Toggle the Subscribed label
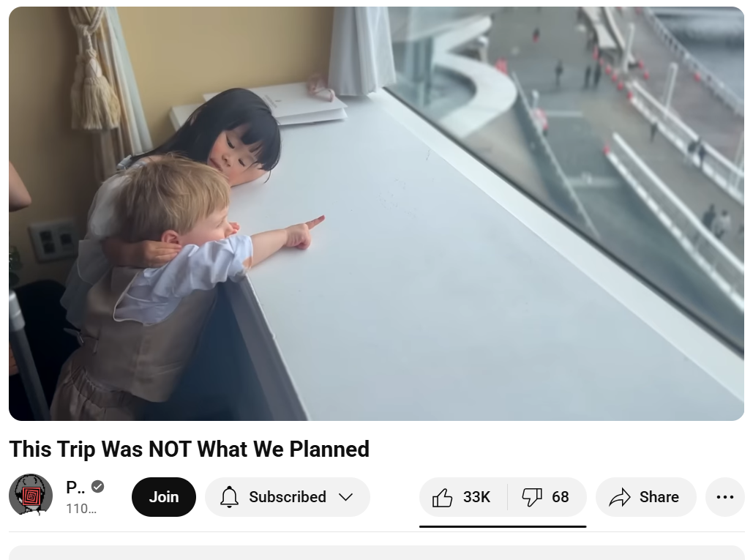 [287, 496]
